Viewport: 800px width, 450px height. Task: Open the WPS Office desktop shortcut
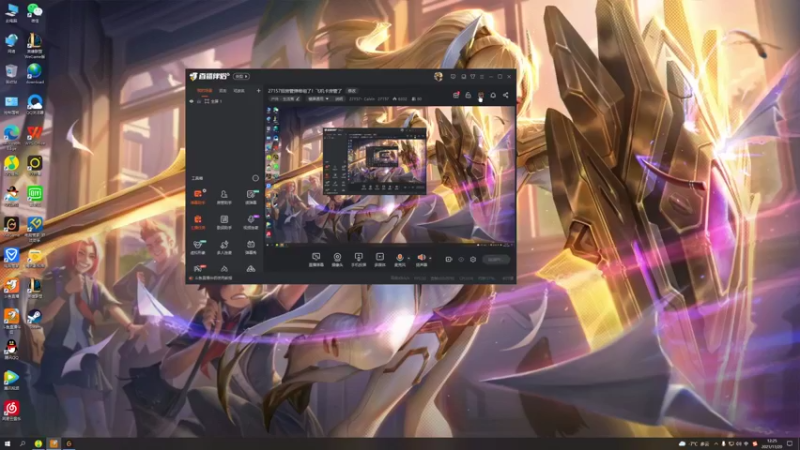35,136
